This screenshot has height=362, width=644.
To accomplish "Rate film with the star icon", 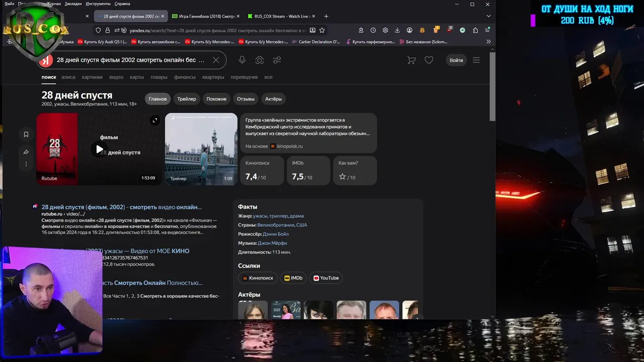I will [x=343, y=177].
